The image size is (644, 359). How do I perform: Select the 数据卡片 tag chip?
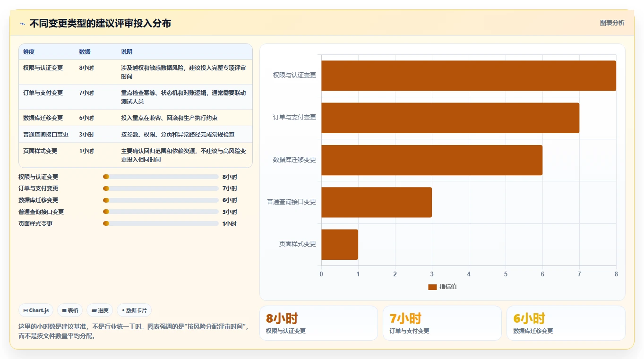click(x=134, y=310)
